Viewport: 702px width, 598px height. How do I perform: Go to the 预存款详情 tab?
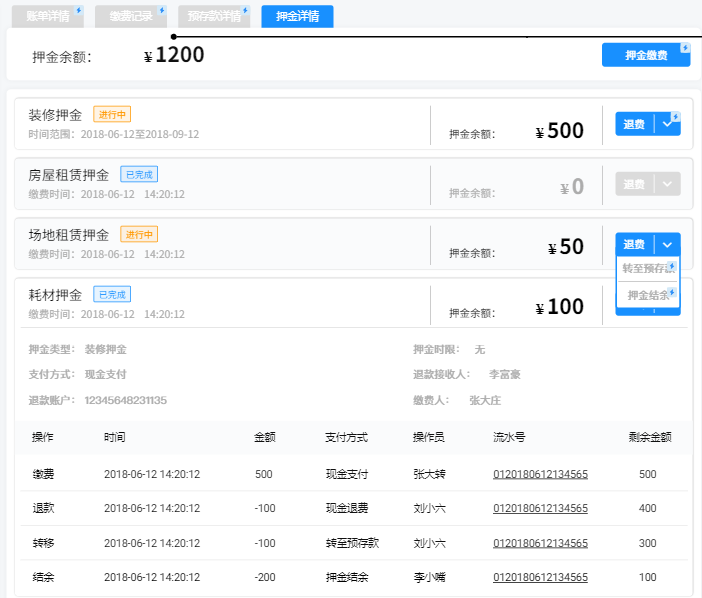[x=211, y=16]
